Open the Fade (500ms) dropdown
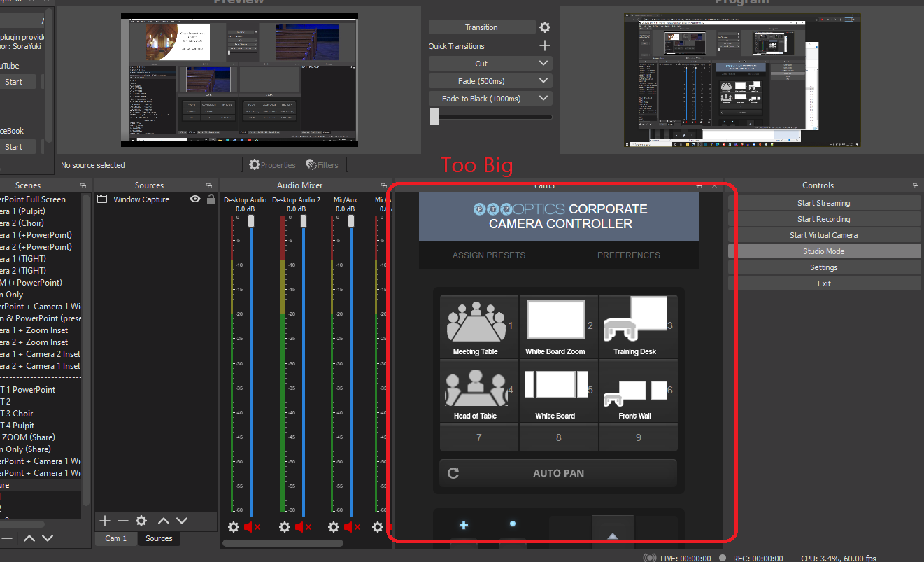Image resolution: width=924 pixels, height=562 pixels. (x=490, y=81)
